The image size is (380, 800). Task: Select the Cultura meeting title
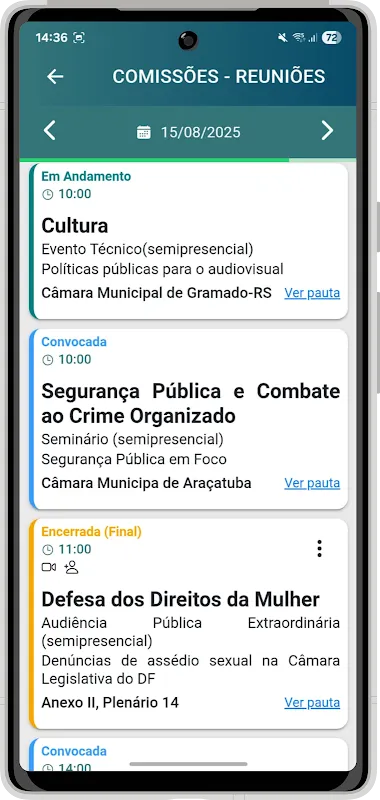[x=74, y=226]
